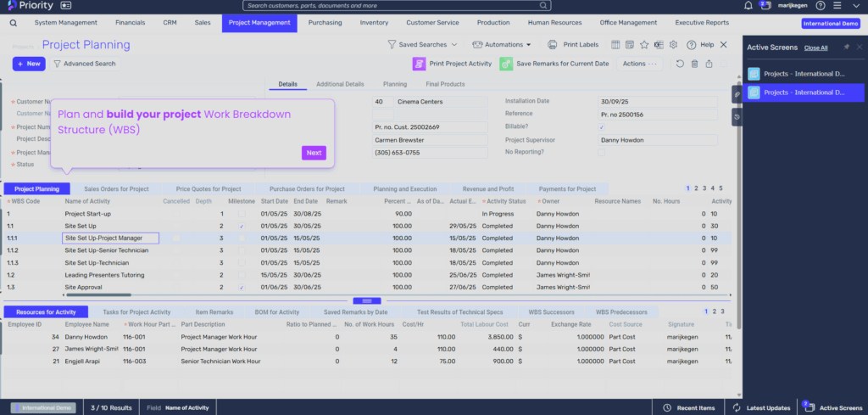The image size is (868, 415).
Task: Open the Automations dropdown
Action: click(502, 44)
